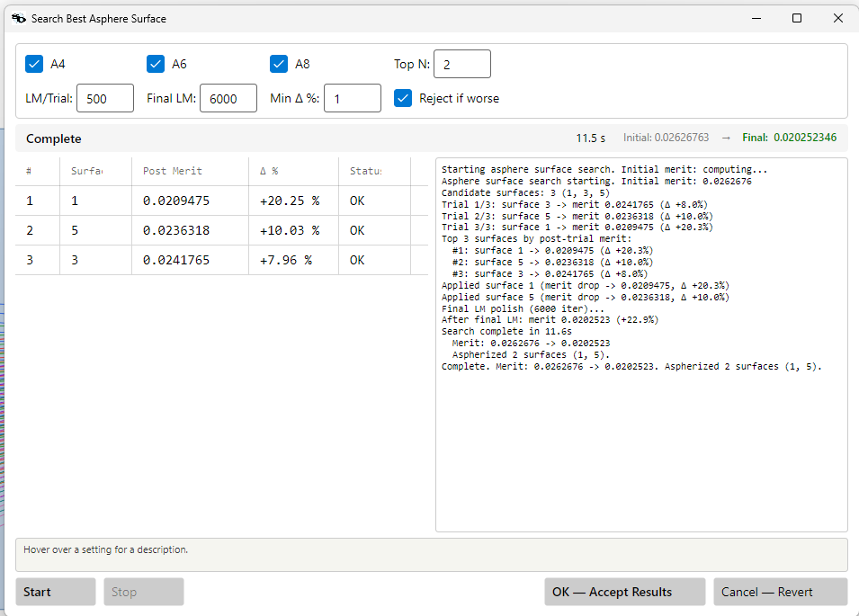Click the Status column header
Screen dimensions: 859x616
374,171
